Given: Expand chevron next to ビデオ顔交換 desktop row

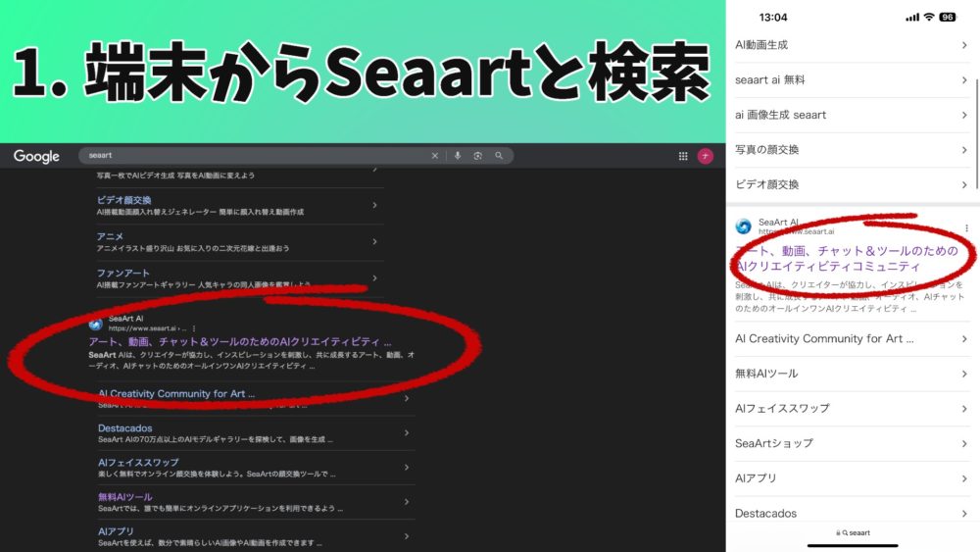Looking at the screenshot, I should coord(374,205).
